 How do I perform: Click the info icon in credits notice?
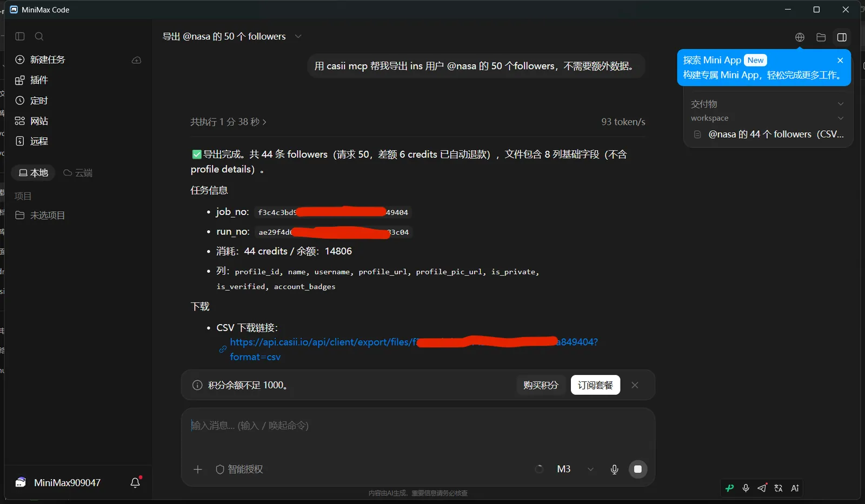point(197,385)
